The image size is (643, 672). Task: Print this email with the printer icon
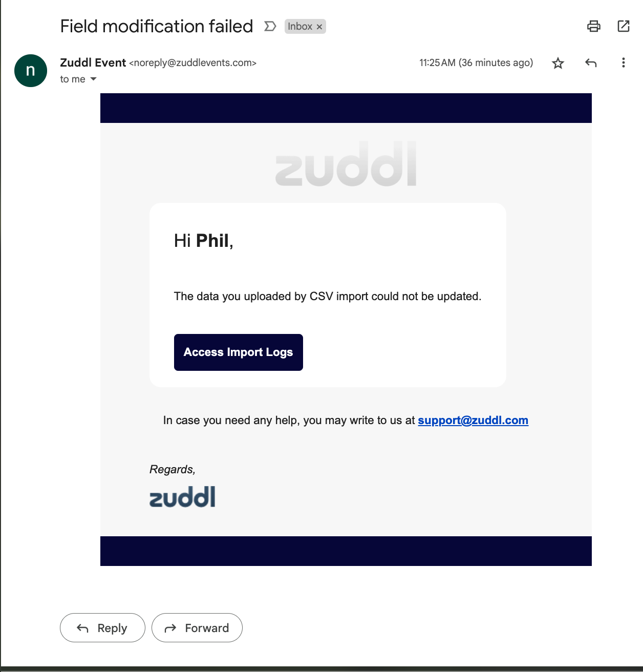tap(593, 26)
